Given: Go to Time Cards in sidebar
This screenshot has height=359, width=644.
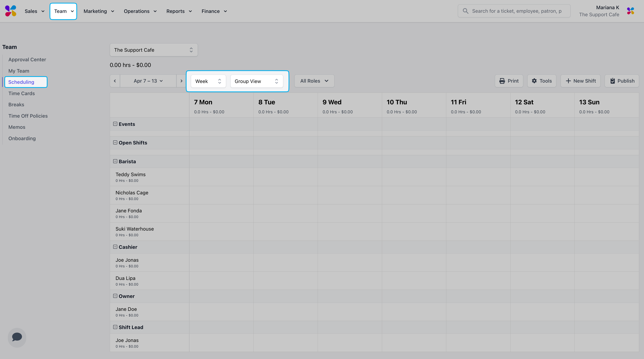Looking at the screenshot, I should [22, 93].
